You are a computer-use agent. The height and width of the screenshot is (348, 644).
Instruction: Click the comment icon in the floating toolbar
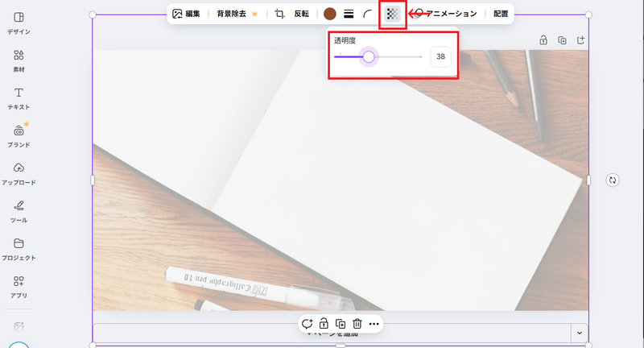pyautogui.click(x=308, y=324)
